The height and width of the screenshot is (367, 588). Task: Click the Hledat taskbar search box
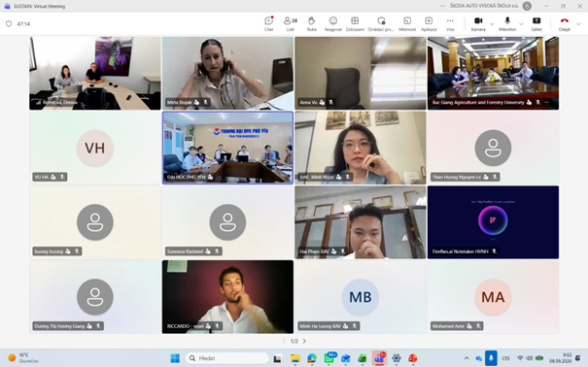226,358
